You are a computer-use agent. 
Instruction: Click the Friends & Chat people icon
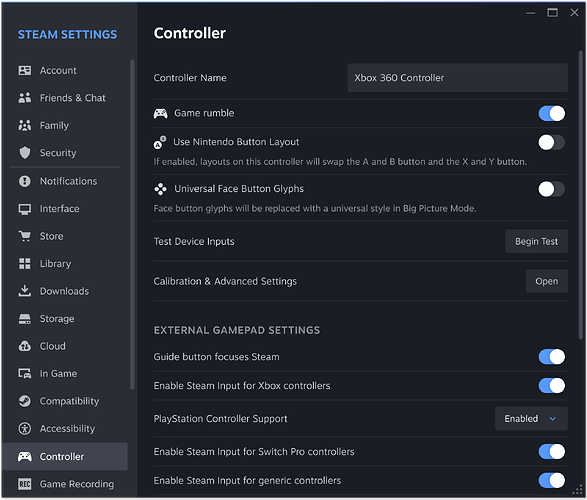pyautogui.click(x=25, y=98)
